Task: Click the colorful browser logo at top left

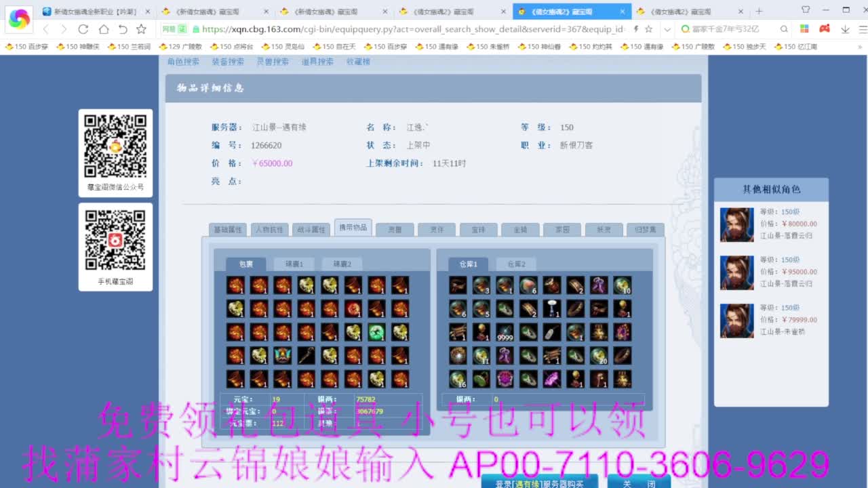Action: [x=18, y=18]
